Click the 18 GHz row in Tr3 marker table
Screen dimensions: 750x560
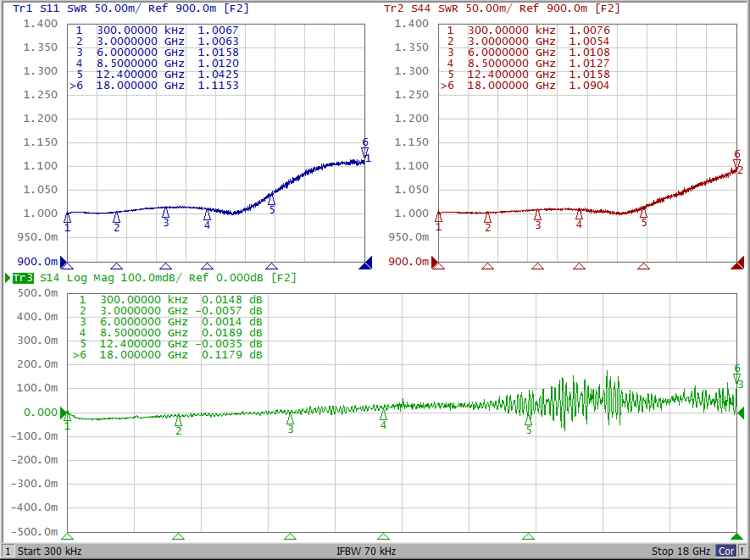168,356
